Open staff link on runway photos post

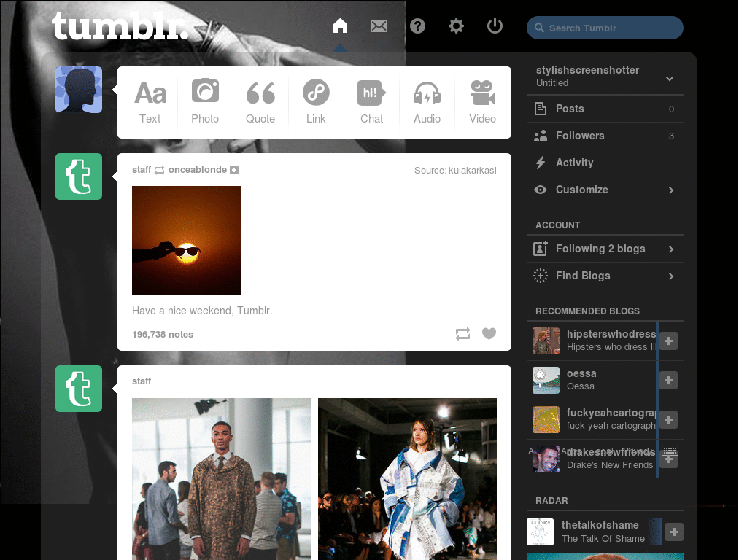(x=142, y=381)
